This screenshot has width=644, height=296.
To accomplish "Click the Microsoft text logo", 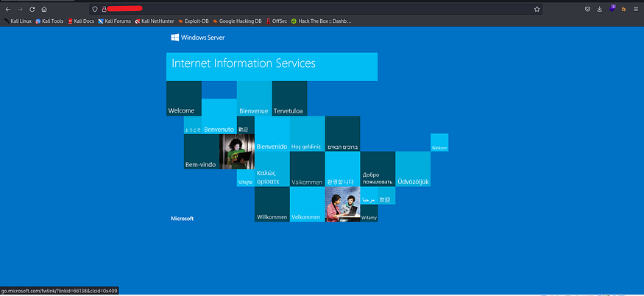I will [x=182, y=219].
